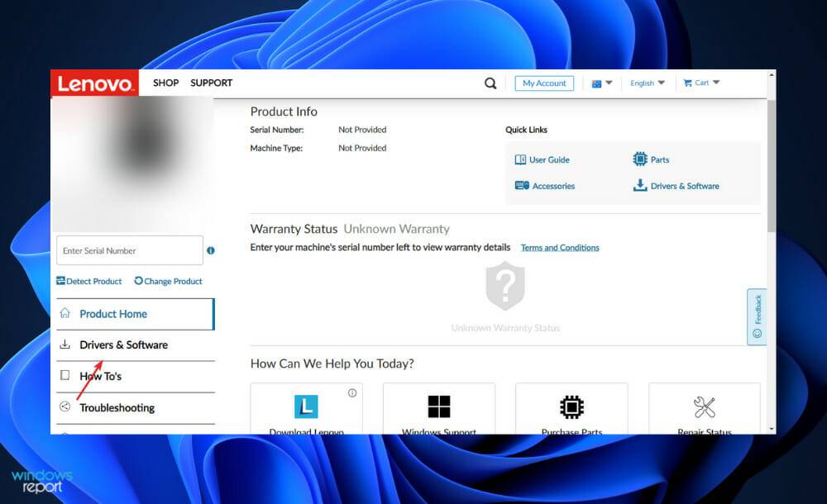Open the Lenovo logo on the page
Viewport: 827px width, 504px height.
pyautogui.click(x=94, y=83)
